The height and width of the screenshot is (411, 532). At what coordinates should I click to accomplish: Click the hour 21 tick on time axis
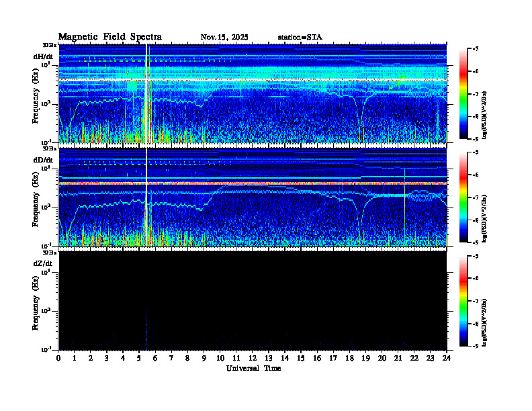[x=398, y=359]
